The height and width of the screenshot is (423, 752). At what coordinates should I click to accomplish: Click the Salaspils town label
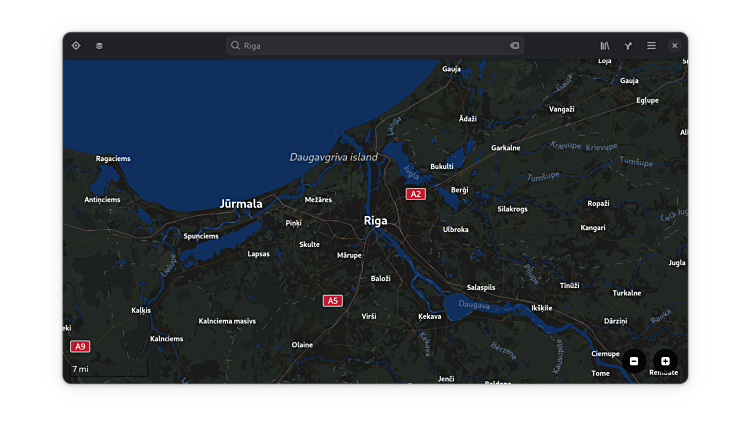pyautogui.click(x=480, y=287)
